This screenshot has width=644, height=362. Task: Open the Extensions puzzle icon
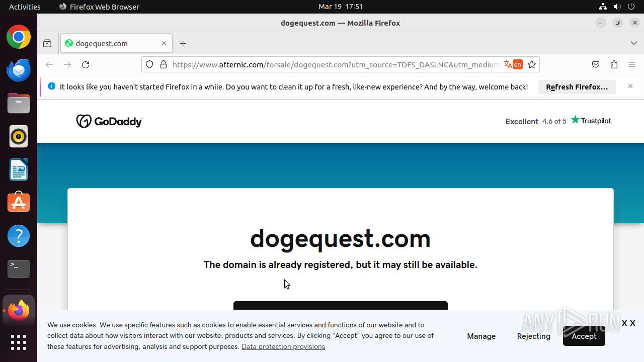click(614, 64)
